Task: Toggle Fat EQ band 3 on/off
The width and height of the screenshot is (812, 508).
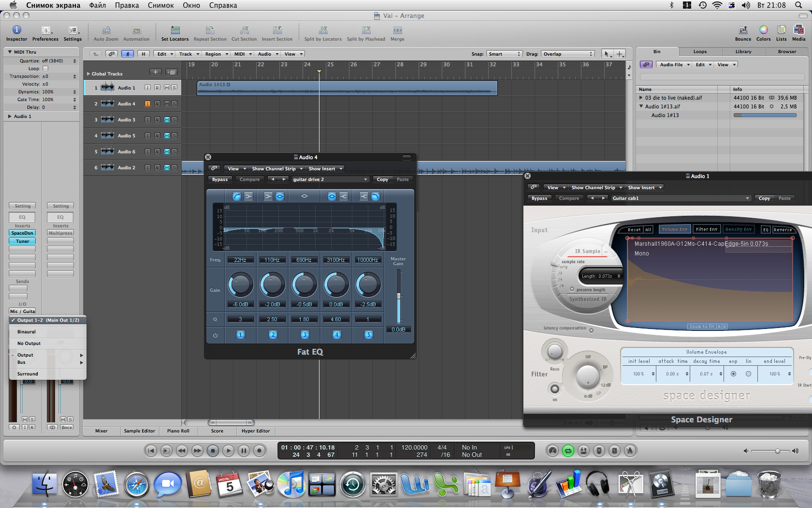Action: 304,334
